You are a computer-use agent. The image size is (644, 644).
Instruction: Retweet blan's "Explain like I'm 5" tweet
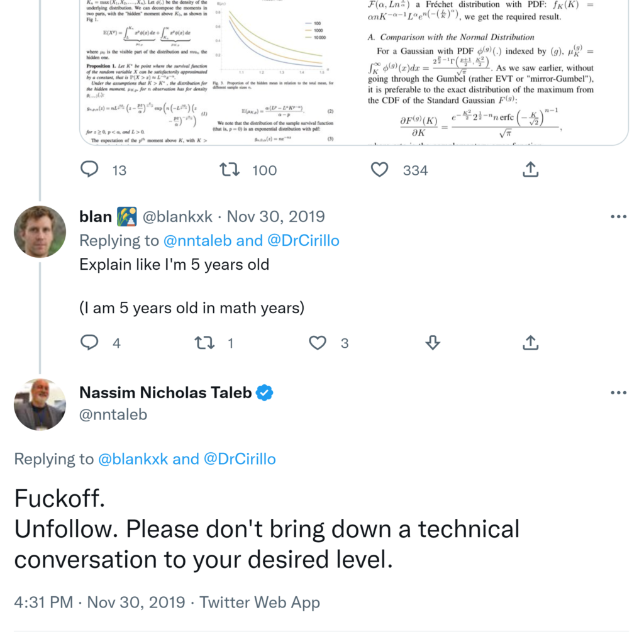click(x=204, y=342)
